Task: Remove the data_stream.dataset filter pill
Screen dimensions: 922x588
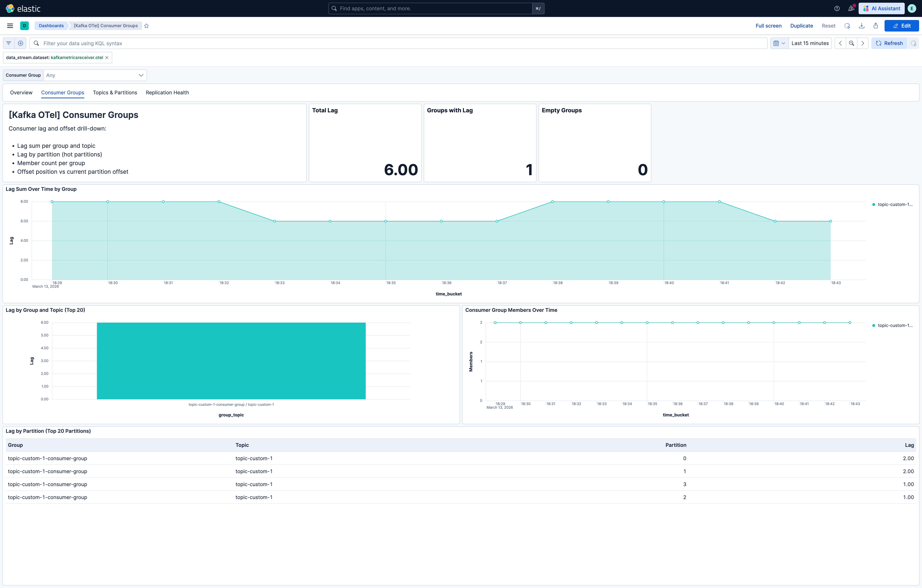Action: (107, 57)
